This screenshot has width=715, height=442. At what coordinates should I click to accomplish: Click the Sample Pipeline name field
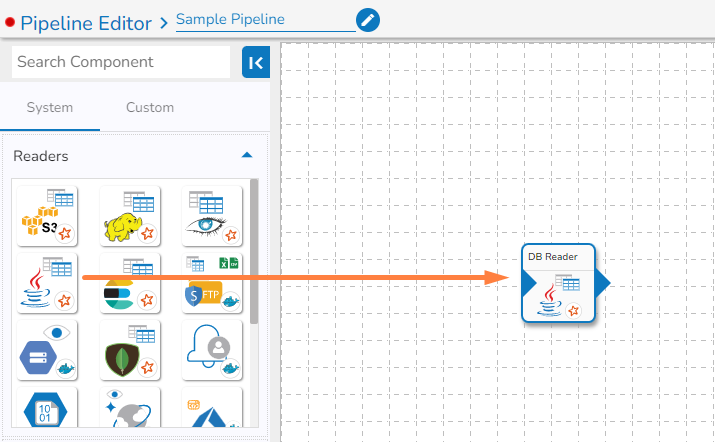coord(266,20)
